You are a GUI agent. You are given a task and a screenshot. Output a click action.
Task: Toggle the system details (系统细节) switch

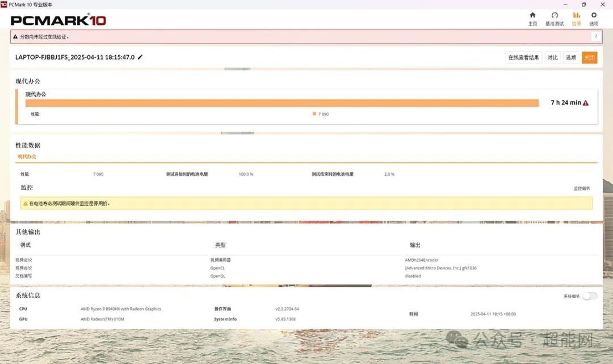pos(590,296)
